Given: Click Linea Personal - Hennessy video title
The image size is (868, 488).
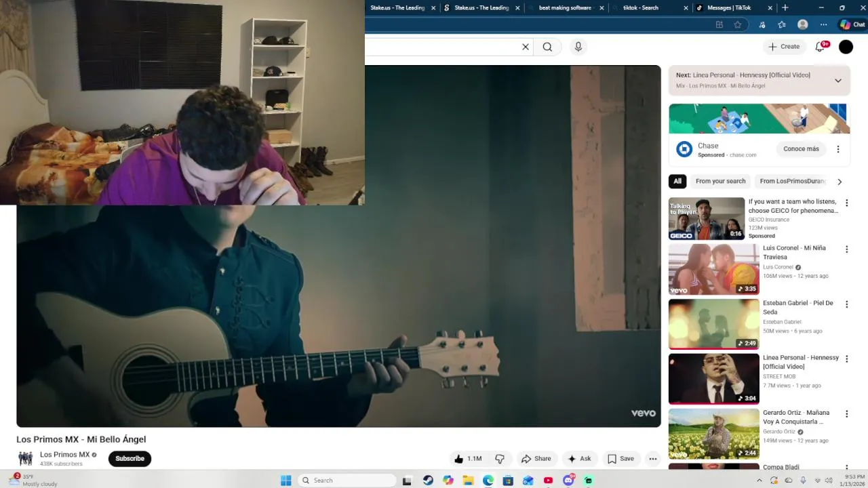Looking at the screenshot, I should tap(801, 362).
